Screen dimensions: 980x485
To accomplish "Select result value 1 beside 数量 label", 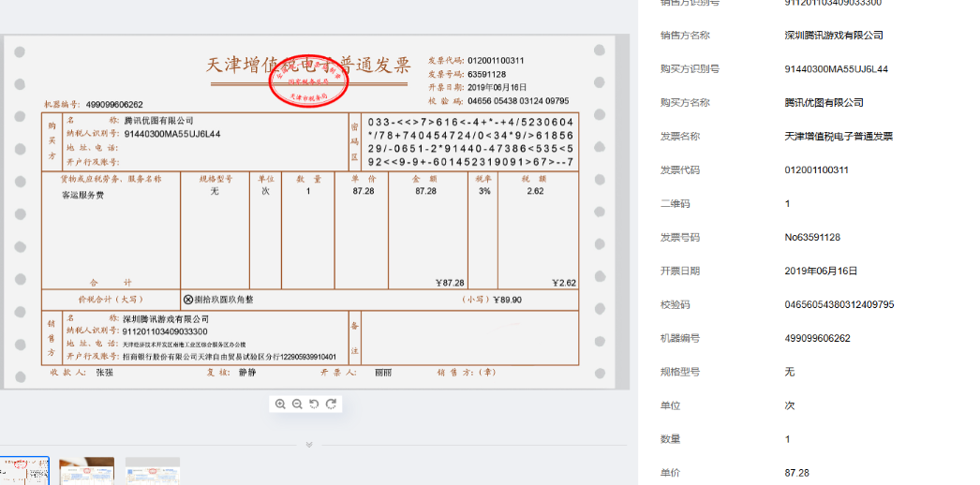I will click(788, 439).
